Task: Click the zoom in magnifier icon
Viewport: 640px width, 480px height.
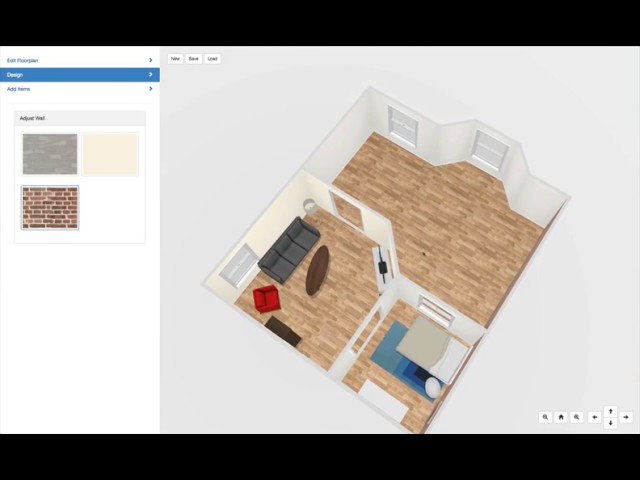Action: (x=576, y=417)
